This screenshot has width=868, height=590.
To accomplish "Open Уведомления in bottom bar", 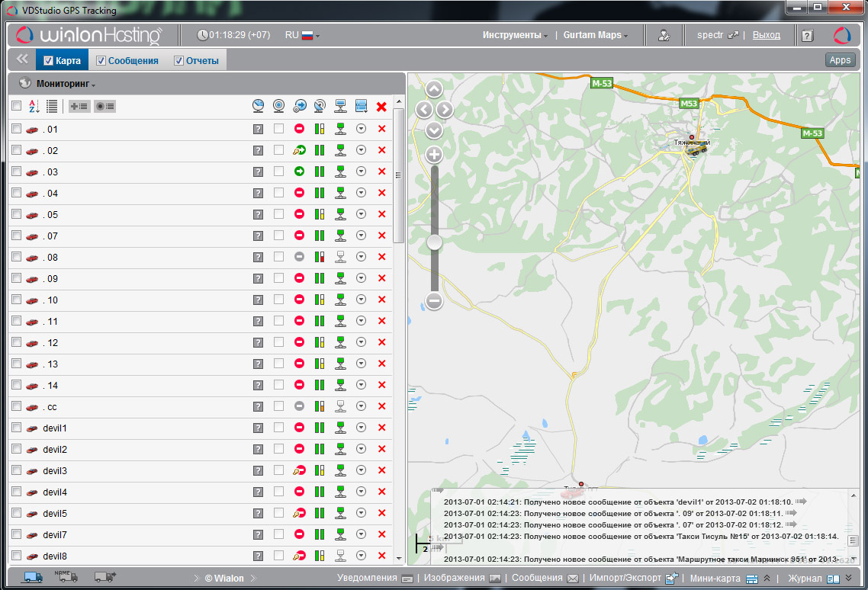I will click(375, 578).
